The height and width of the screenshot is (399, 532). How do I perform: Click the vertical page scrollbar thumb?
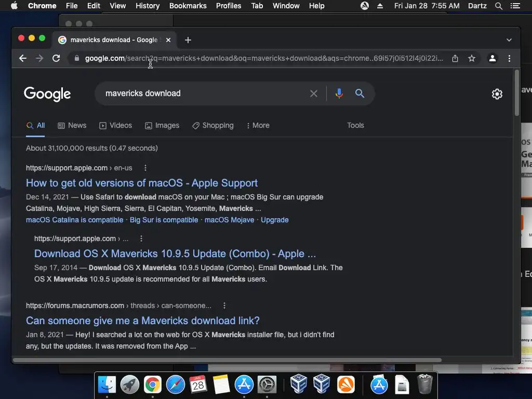tap(517, 92)
